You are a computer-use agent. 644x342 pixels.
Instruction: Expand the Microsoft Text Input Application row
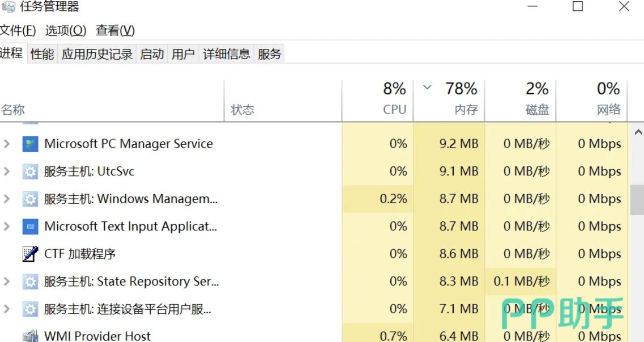point(7,227)
